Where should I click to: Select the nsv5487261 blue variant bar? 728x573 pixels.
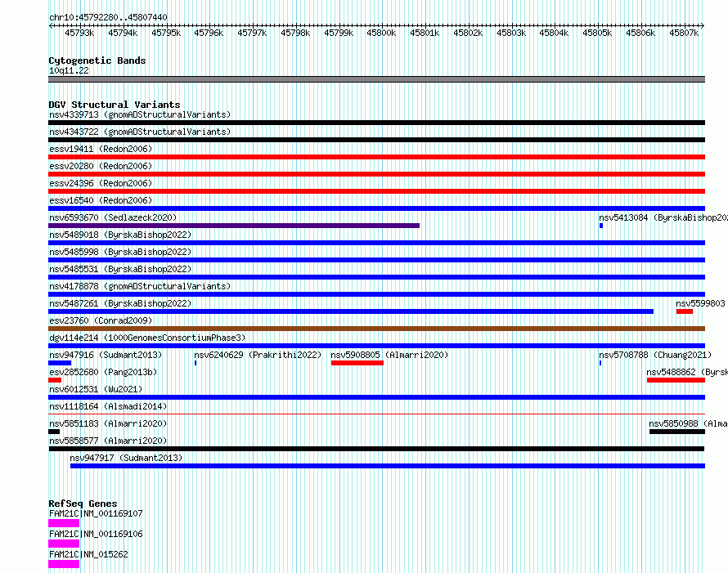click(351, 311)
